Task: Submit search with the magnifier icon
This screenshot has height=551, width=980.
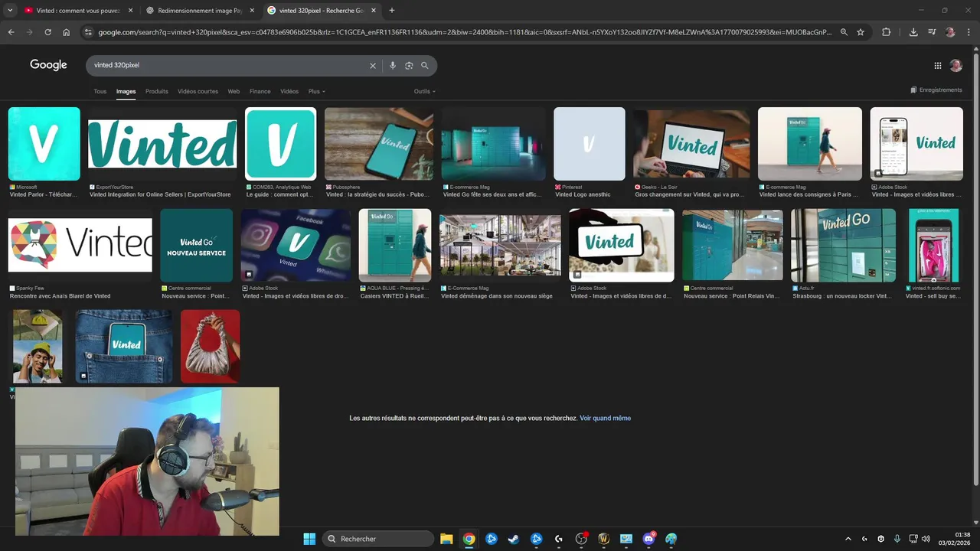Action: [x=425, y=66]
